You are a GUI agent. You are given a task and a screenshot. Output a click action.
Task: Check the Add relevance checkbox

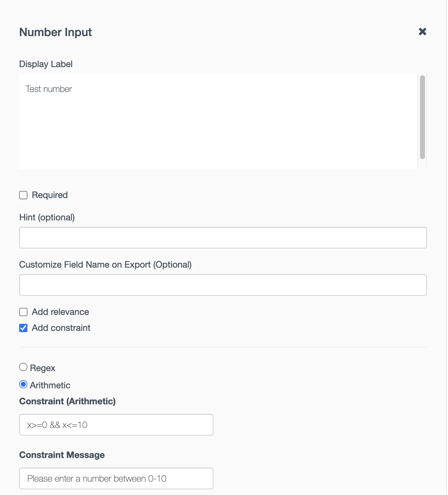click(23, 312)
